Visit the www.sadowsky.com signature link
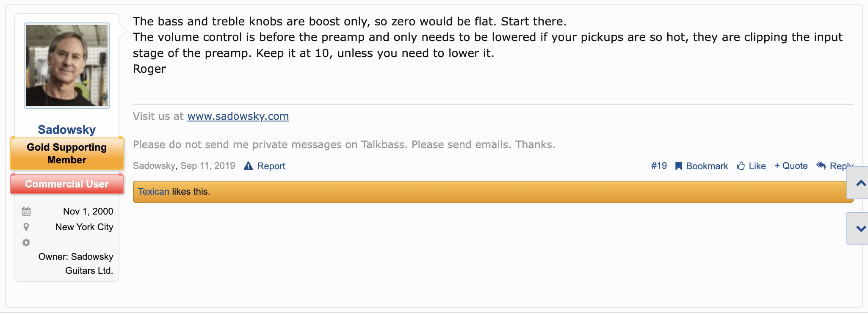This screenshot has width=868, height=314. [238, 116]
